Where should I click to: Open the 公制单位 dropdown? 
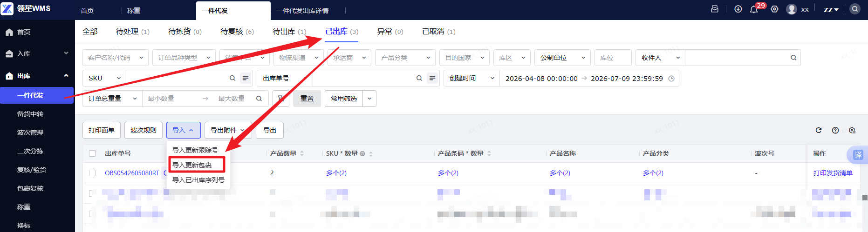562,58
